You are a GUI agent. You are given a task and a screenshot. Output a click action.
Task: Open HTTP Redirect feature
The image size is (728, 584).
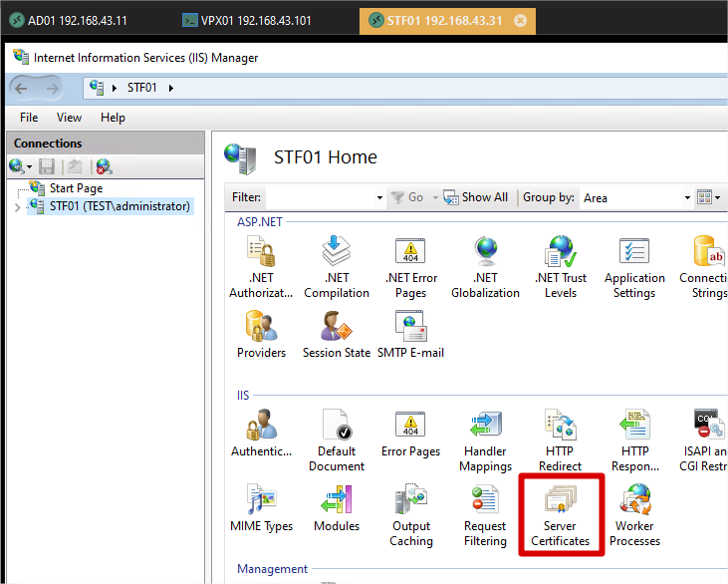(x=561, y=440)
